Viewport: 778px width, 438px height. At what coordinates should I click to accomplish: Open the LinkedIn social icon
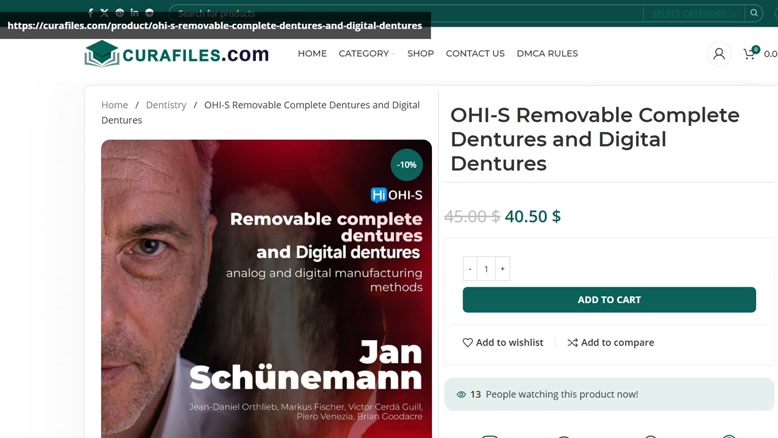[x=134, y=12]
